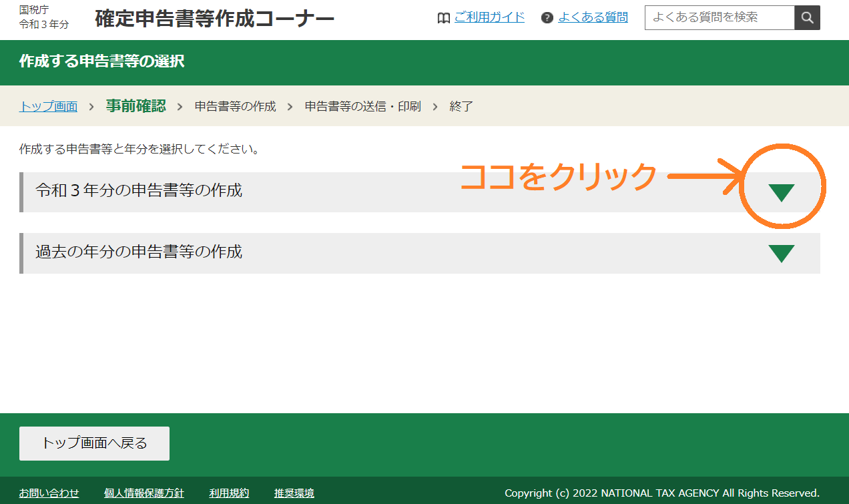
Task: Open the 利用規約 footer link
Action: point(229,493)
